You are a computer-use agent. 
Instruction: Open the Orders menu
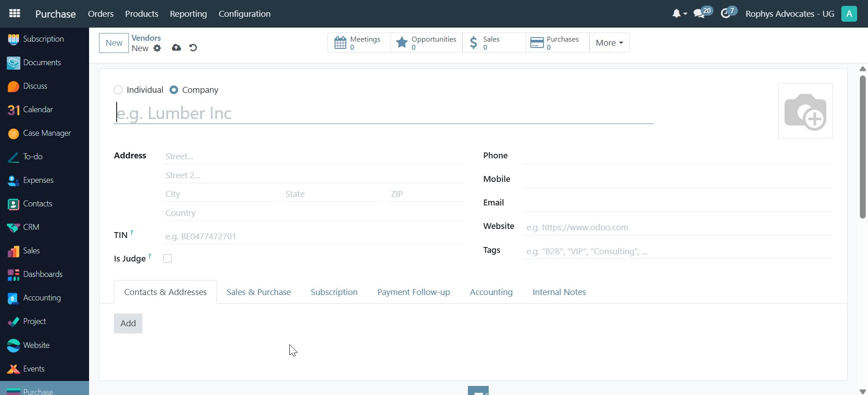coord(101,14)
